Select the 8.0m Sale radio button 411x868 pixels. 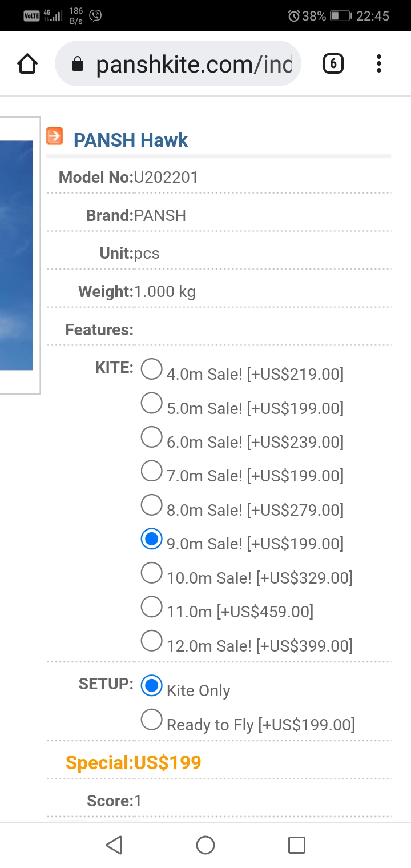click(151, 505)
